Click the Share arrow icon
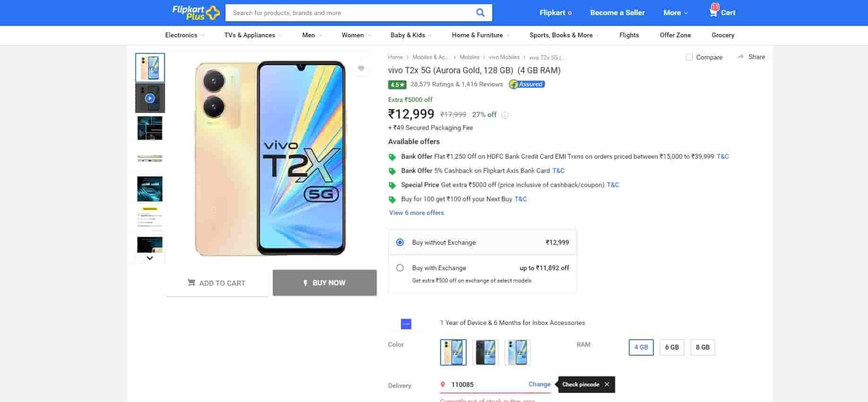868x402 pixels. 740,57
